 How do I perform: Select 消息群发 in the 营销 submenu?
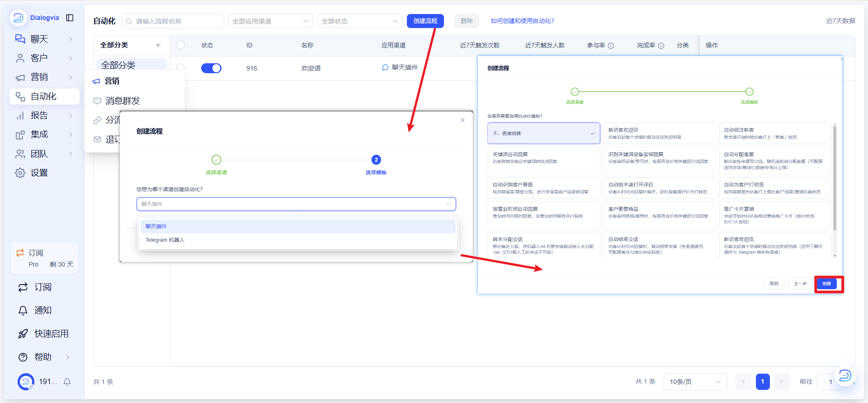coord(123,101)
